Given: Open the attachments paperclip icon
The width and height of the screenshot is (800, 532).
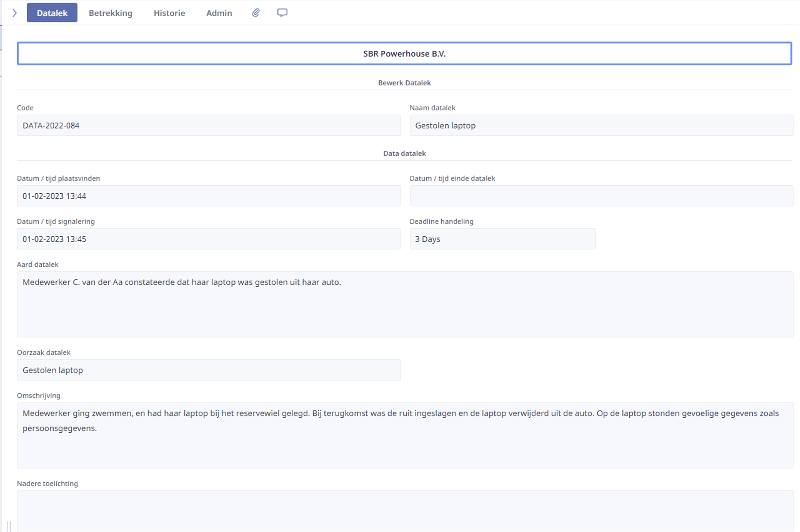Looking at the screenshot, I should 256,13.
